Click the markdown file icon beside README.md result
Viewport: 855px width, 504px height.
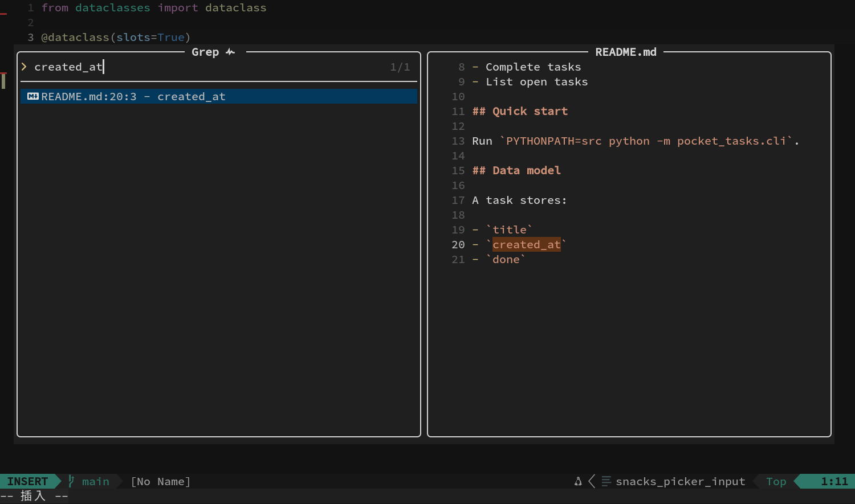click(x=33, y=96)
